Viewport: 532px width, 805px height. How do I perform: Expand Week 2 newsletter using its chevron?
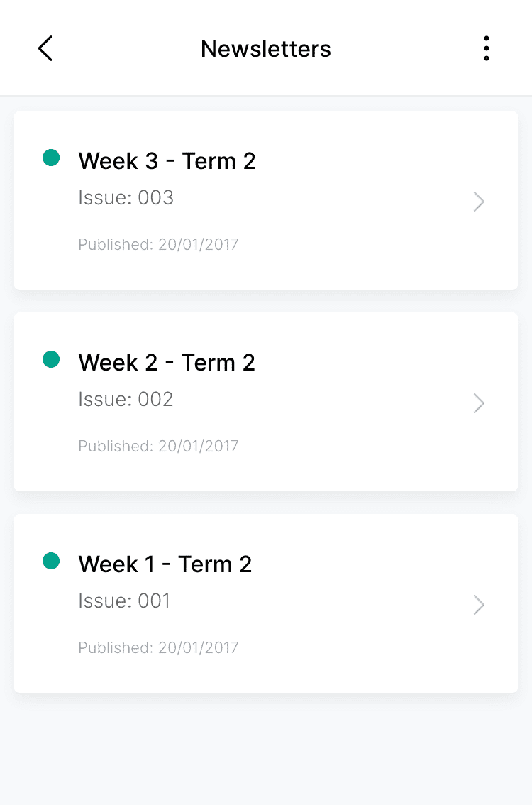(x=479, y=403)
